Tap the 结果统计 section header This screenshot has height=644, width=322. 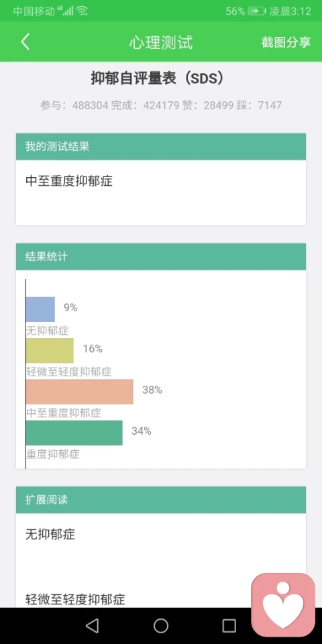[161, 257]
